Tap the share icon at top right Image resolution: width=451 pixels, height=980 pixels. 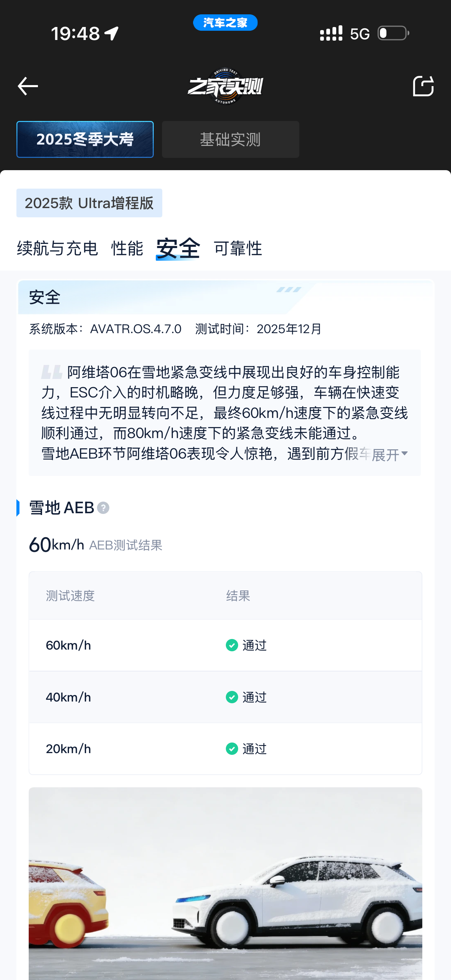pyautogui.click(x=423, y=86)
